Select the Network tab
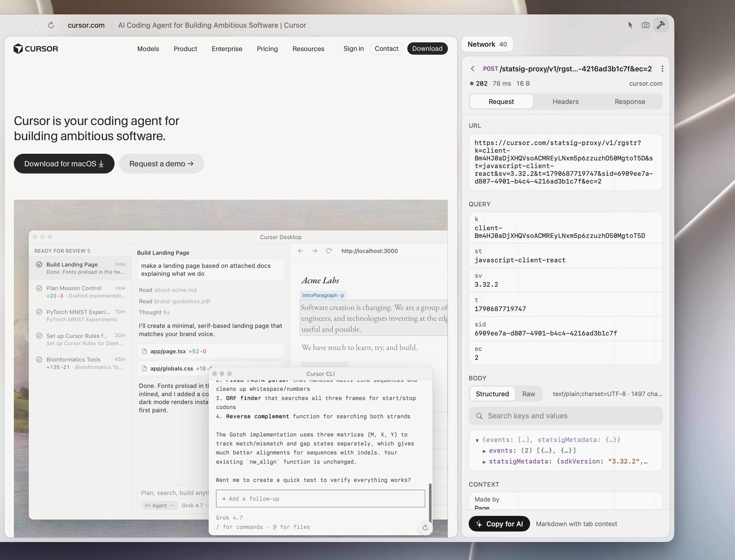Viewport: 735px width, 560px height. pyautogui.click(x=487, y=44)
